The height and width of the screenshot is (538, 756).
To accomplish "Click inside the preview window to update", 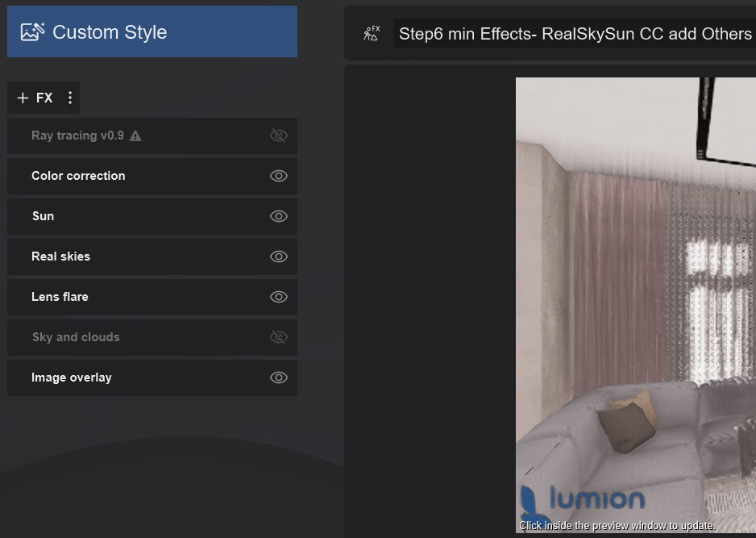I will click(635, 307).
